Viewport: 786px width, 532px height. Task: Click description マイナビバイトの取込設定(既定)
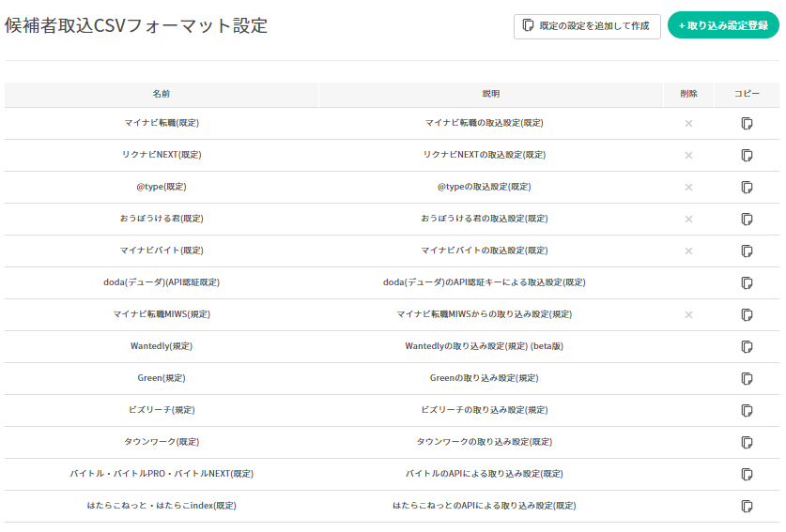(x=485, y=251)
